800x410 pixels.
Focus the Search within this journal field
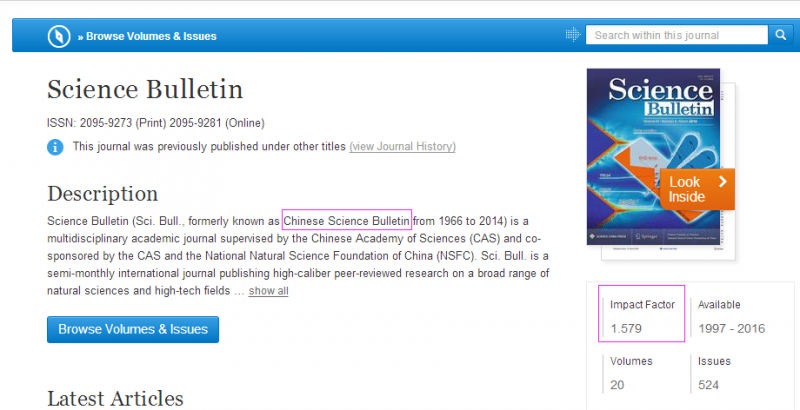click(x=675, y=36)
